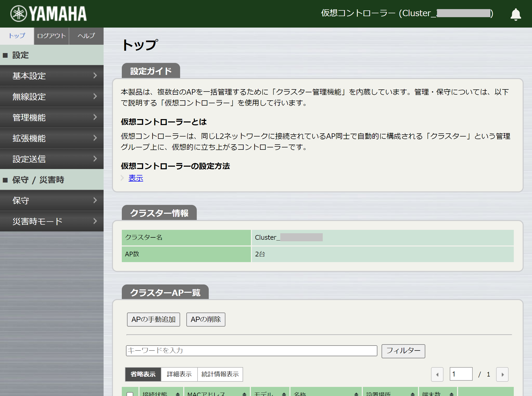Sort the table by 設置場所
Screen dimensions: 532x396
pos(413,394)
